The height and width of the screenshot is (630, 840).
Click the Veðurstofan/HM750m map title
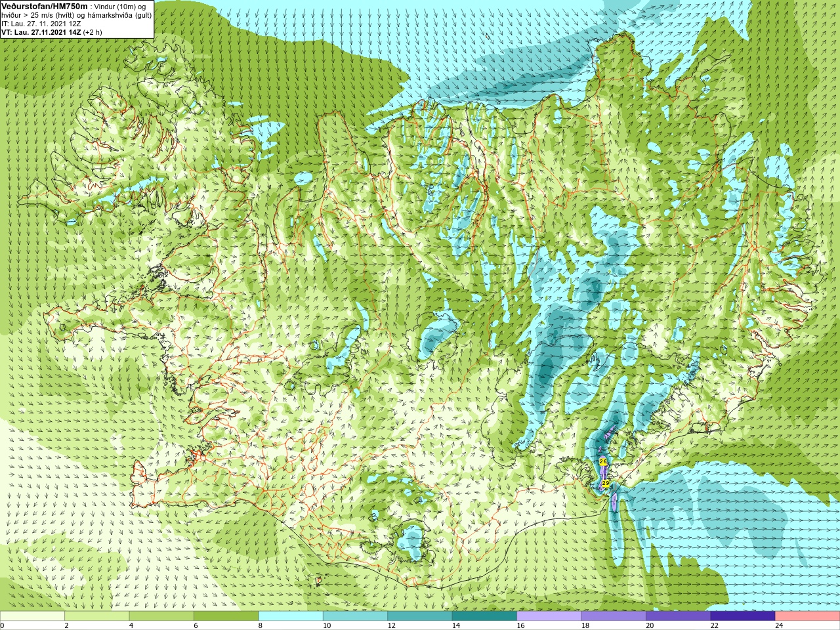[x=45, y=6]
